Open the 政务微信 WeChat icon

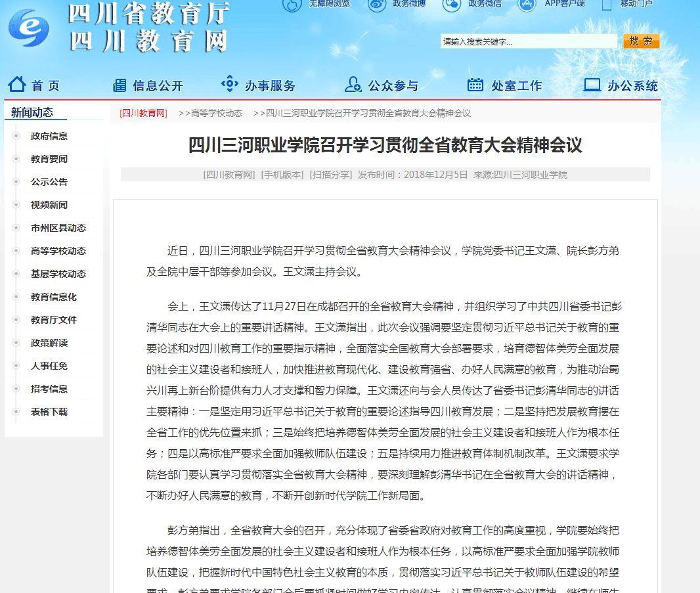pos(452,4)
